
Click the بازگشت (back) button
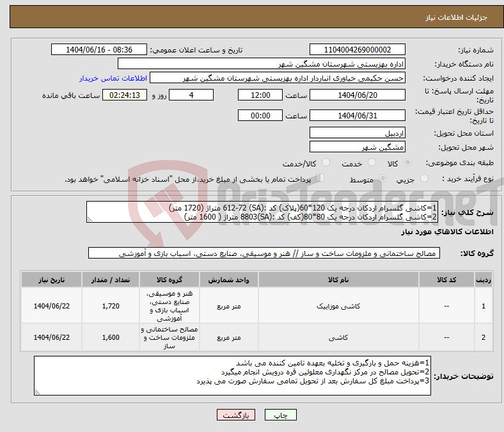(x=236, y=415)
